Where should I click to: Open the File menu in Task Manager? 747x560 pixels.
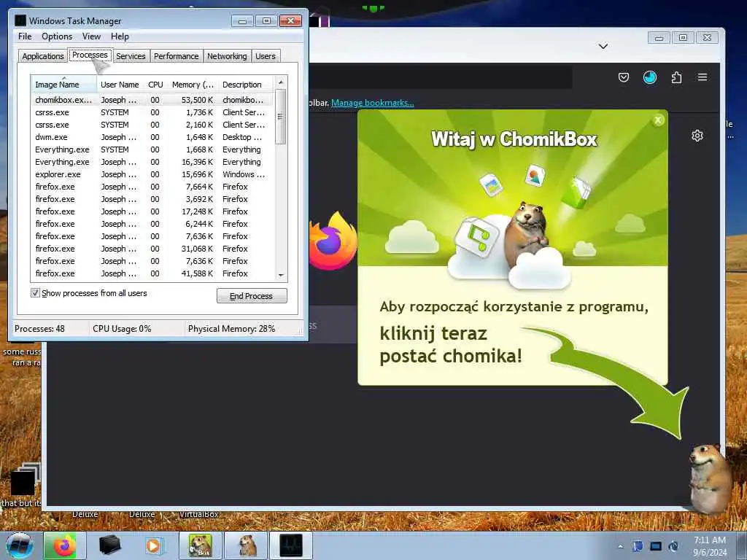click(x=25, y=36)
